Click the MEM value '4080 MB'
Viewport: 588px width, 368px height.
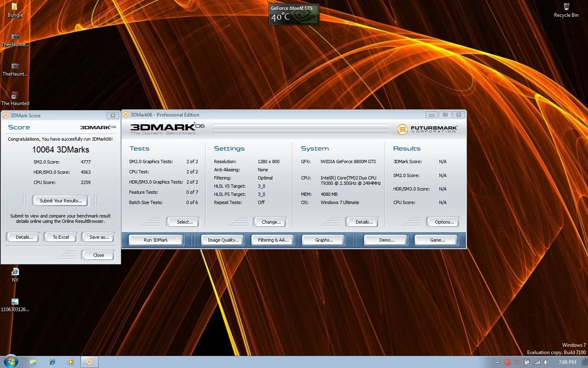pos(329,194)
